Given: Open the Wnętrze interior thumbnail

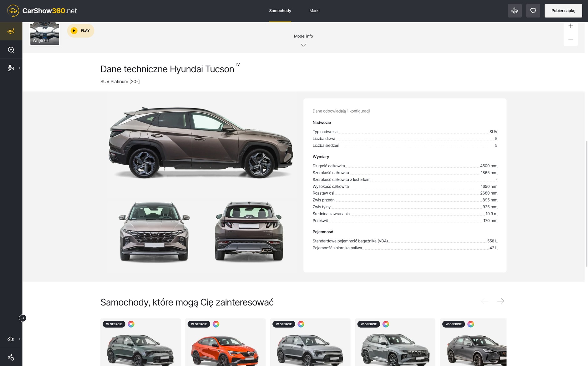Looking at the screenshot, I should [45, 33].
